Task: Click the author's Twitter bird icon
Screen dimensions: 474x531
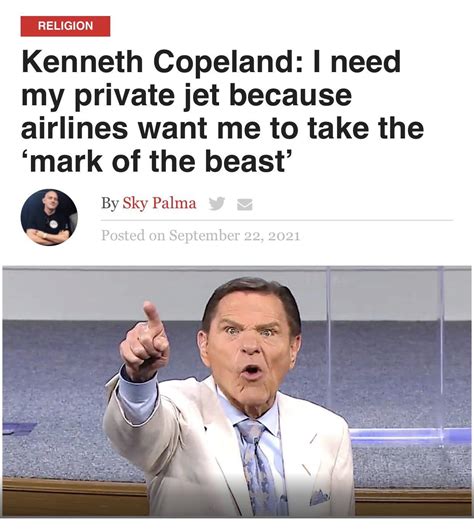Action: pyautogui.click(x=217, y=204)
